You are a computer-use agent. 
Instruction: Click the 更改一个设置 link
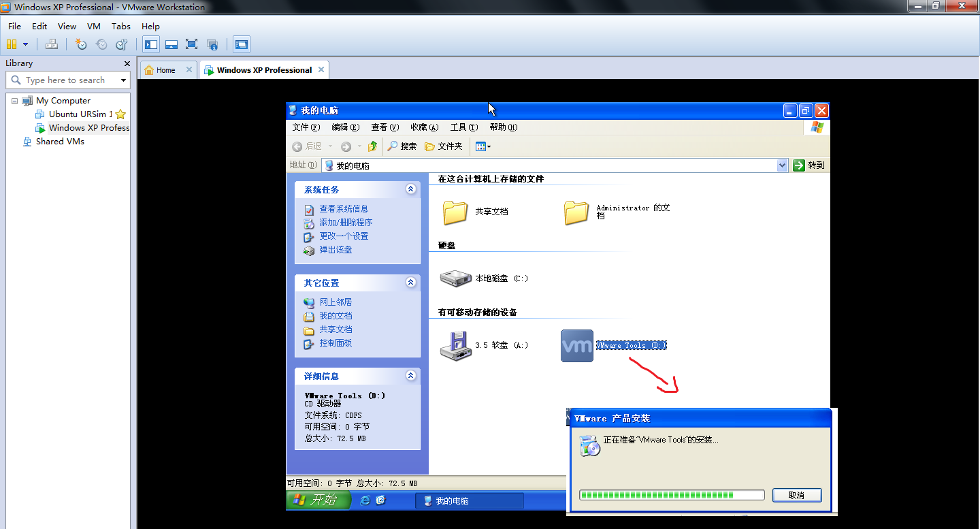point(344,236)
